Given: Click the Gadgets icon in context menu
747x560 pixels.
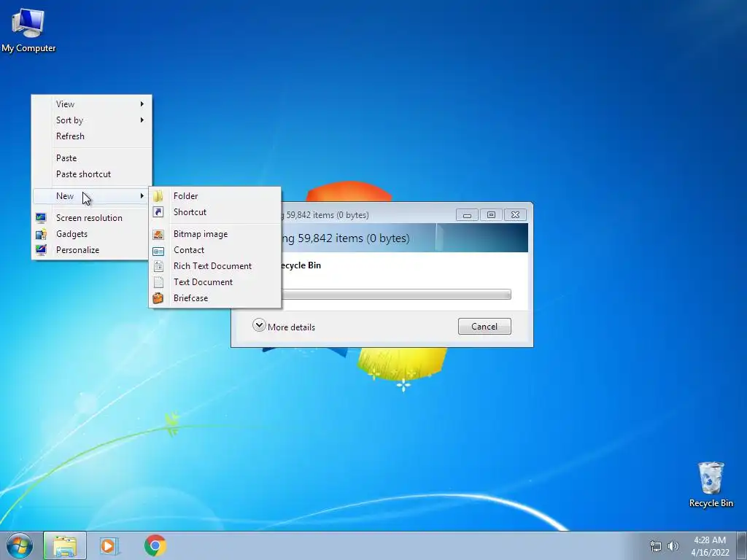Looking at the screenshot, I should [x=41, y=234].
